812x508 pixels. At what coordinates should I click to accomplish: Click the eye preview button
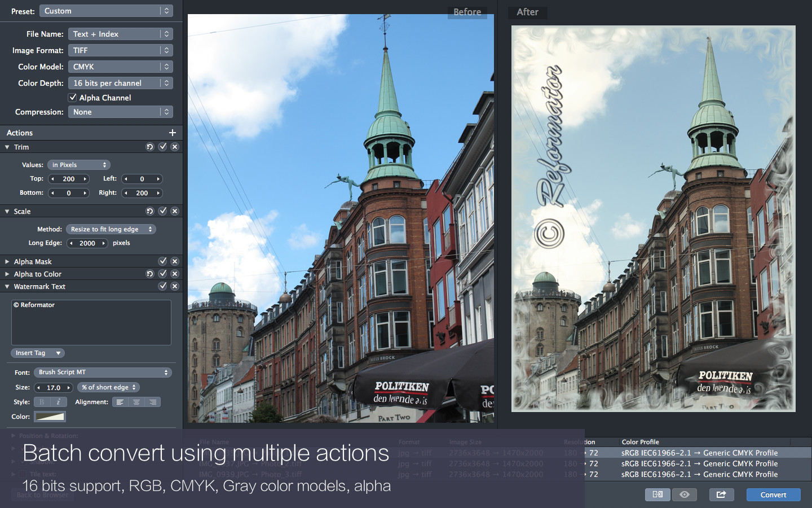[x=685, y=494]
